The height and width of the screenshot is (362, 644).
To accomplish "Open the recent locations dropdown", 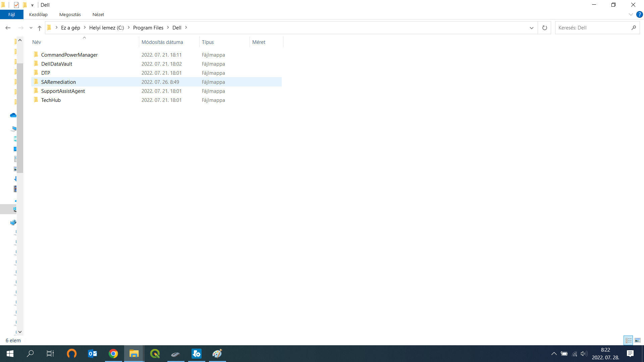I will coord(31,28).
